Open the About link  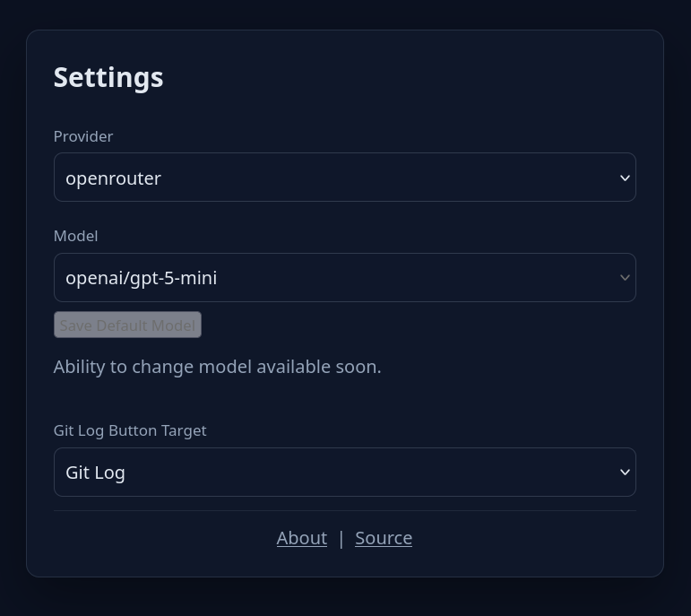point(301,538)
